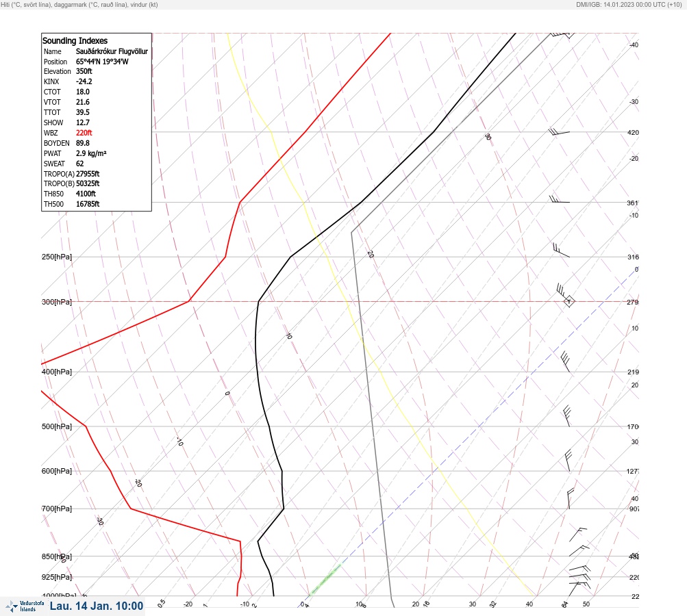This screenshot has height=616, width=687.
Task: Click the SWEAT value 62
Action: [x=79, y=164]
